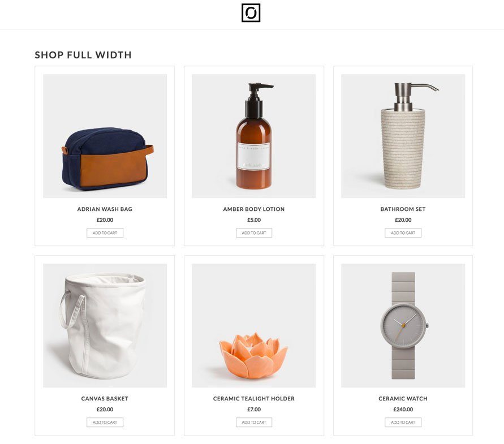The image size is (504, 444).
Task: Add Canvas Basket to cart
Action: (x=105, y=422)
